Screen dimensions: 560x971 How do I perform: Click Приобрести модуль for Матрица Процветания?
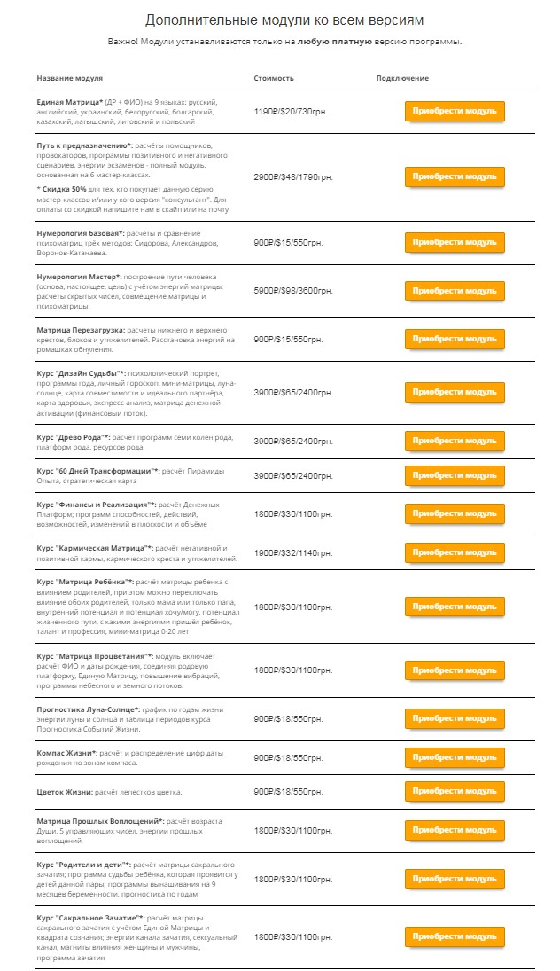coord(455,670)
